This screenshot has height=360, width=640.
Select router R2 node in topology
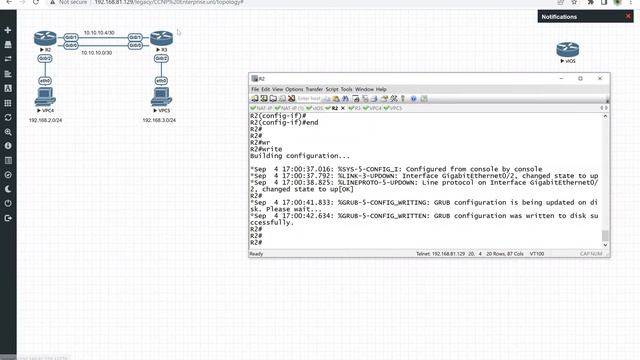click(45, 38)
